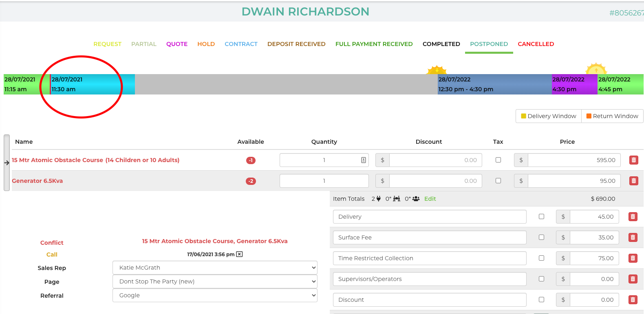The width and height of the screenshot is (644, 314).
Task: Click the orange Return Window color swatch
Action: pos(589,116)
